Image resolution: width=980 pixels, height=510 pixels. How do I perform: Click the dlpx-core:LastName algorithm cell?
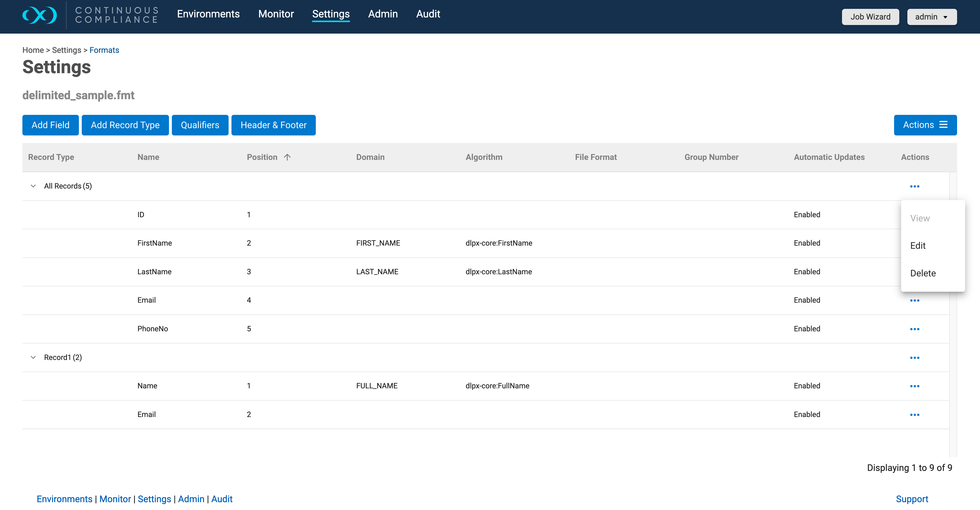coord(499,272)
